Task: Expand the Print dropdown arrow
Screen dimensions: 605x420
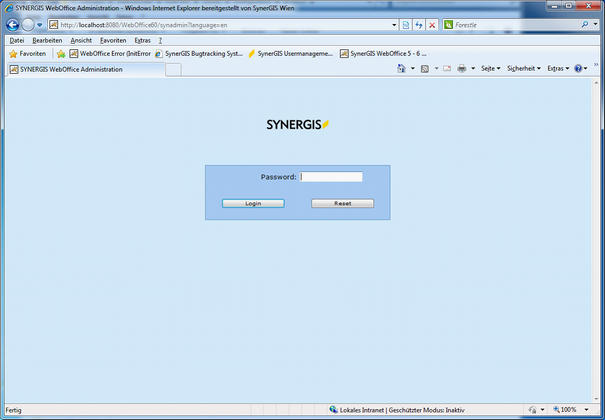Action: pos(473,68)
